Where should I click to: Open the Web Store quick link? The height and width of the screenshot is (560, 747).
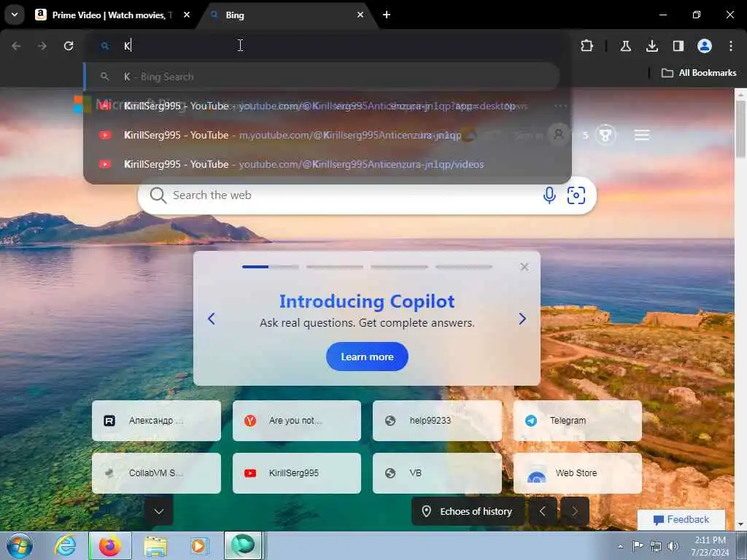(578, 472)
